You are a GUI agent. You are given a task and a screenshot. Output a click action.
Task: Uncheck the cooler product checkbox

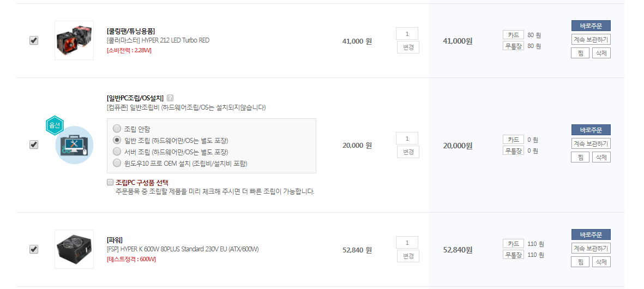click(34, 41)
